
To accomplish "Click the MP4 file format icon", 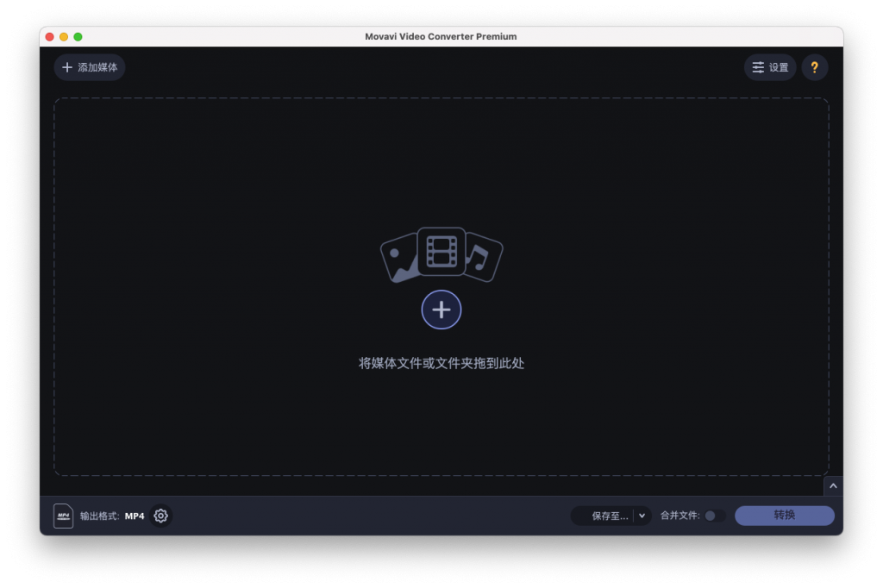I will (63, 516).
